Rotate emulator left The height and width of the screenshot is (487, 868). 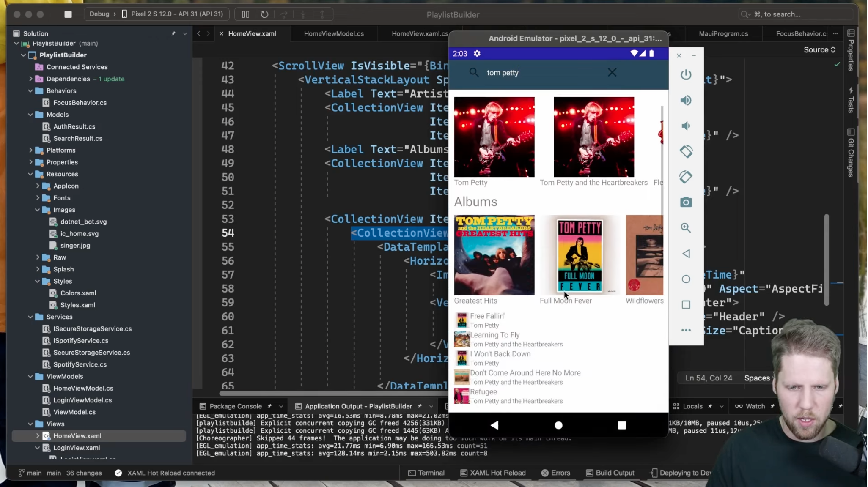[x=686, y=151]
